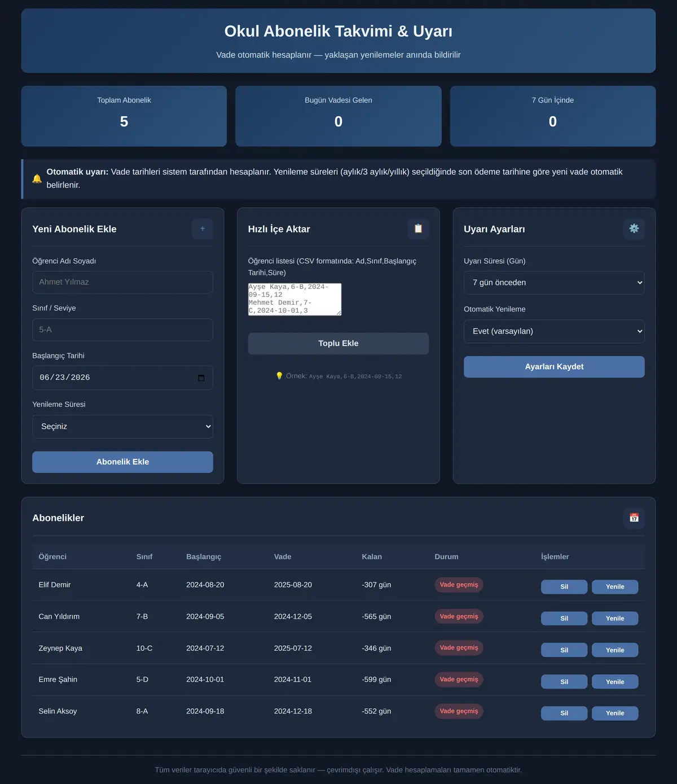
Task: Click the gear icon in Uyarı Ayarları
Action: [x=634, y=229]
